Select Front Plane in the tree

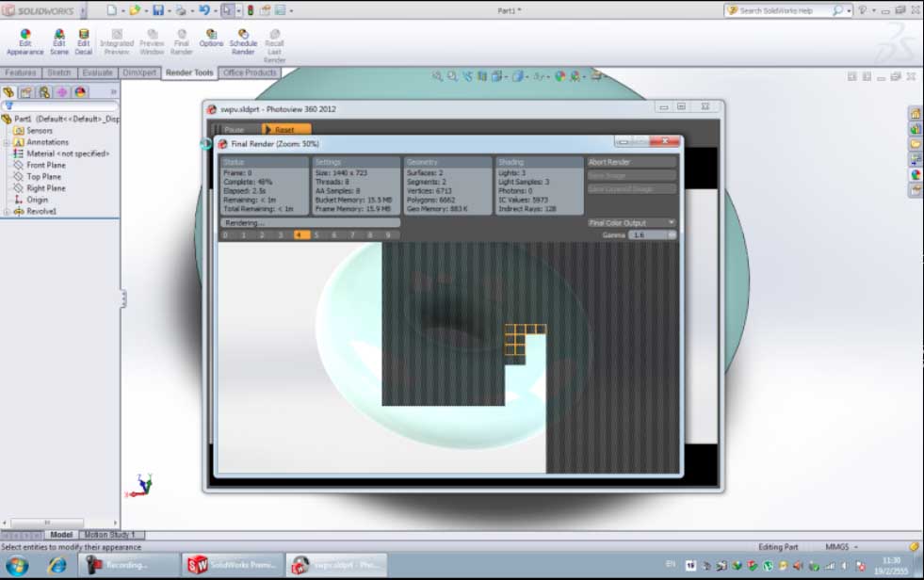point(45,165)
